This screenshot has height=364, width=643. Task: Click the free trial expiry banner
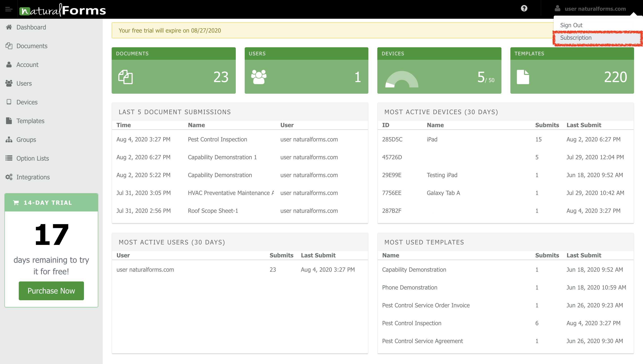tap(332, 31)
